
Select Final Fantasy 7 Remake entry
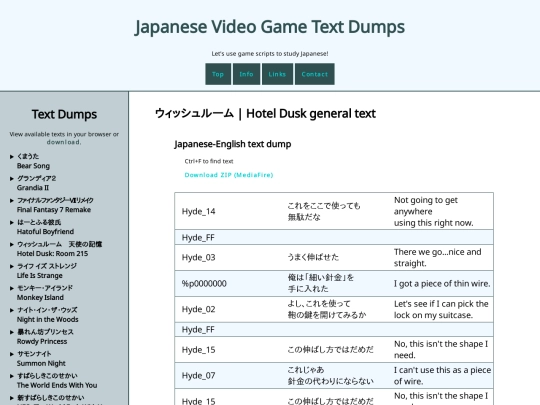coord(55,205)
